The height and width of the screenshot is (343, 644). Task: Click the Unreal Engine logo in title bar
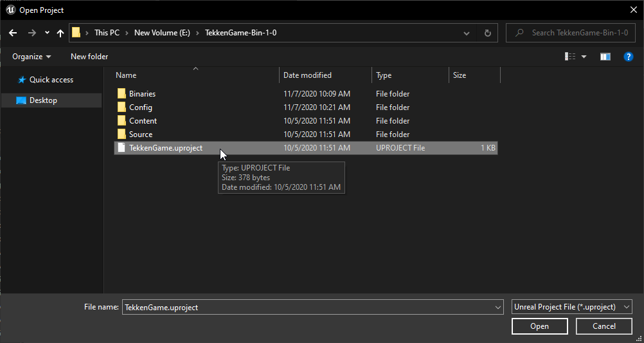[x=10, y=10]
